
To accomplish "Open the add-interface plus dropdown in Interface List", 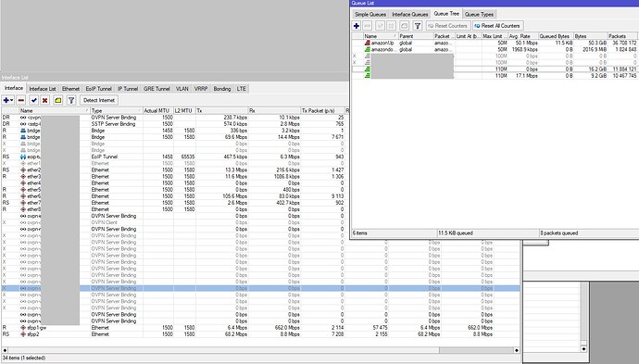I will tap(7, 100).
